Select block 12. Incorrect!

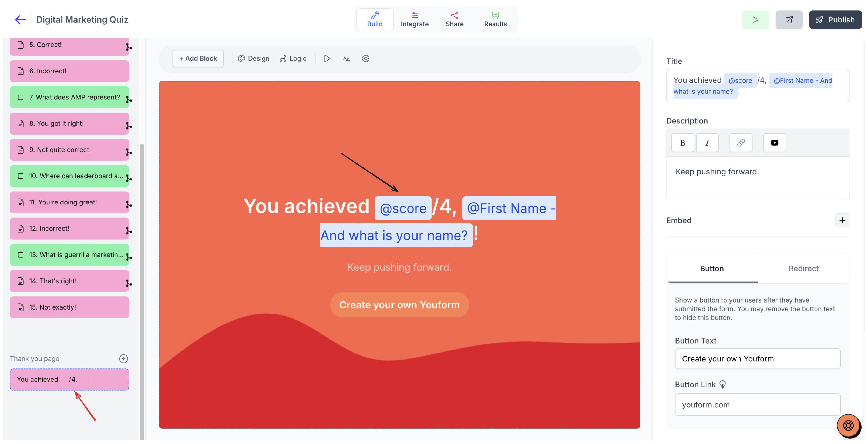(69, 229)
